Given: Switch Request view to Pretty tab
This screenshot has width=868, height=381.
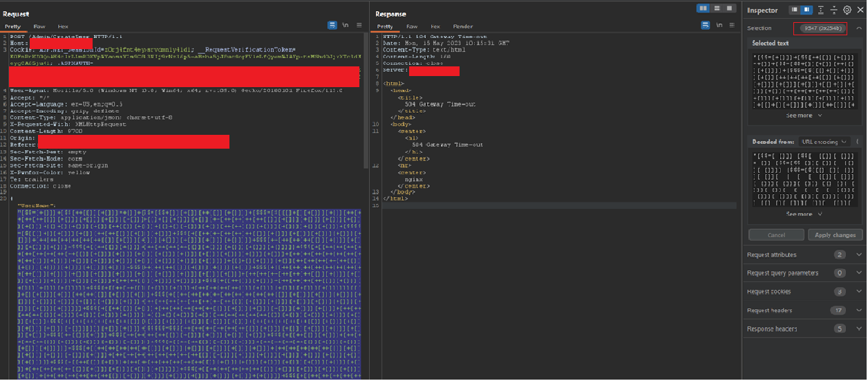Looking at the screenshot, I should pyautogui.click(x=12, y=26).
